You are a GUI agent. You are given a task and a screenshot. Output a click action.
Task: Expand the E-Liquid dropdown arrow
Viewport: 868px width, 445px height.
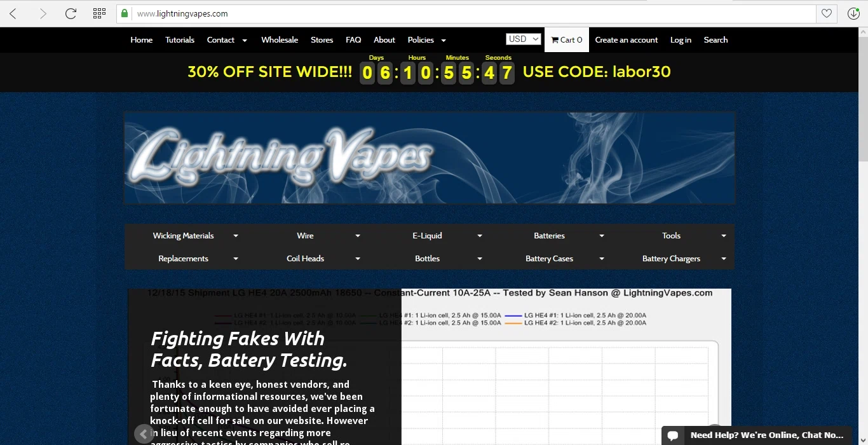tap(480, 236)
